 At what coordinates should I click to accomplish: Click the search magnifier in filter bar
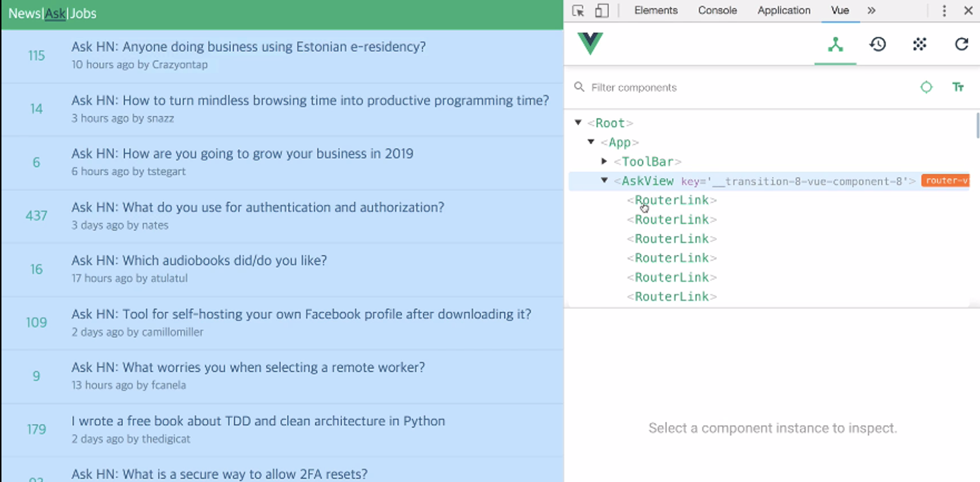coord(579,87)
